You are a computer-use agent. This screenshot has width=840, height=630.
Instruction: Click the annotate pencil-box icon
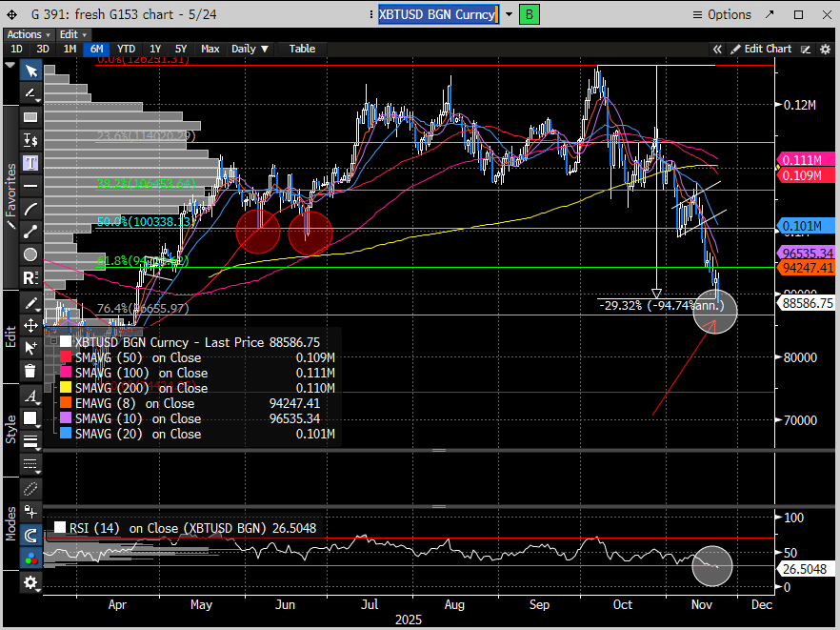(806, 50)
